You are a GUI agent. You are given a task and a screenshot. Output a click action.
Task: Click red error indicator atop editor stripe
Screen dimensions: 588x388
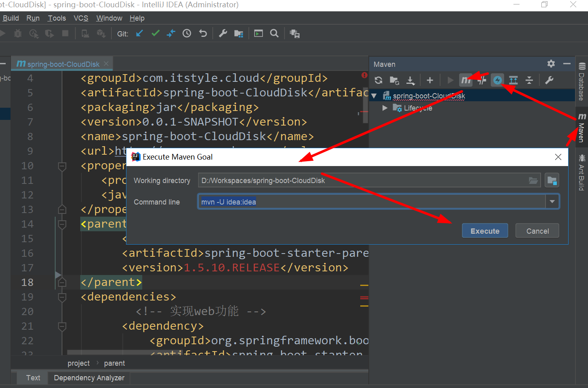pos(364,75)
